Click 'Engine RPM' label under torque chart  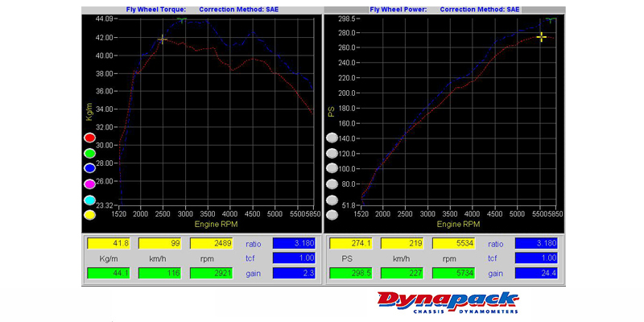click(x=216, y=225)
